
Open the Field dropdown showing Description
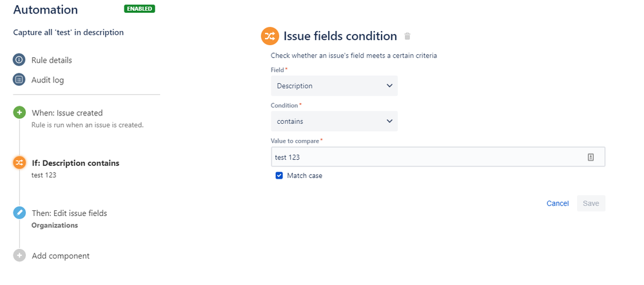click(x=334, y=86)
